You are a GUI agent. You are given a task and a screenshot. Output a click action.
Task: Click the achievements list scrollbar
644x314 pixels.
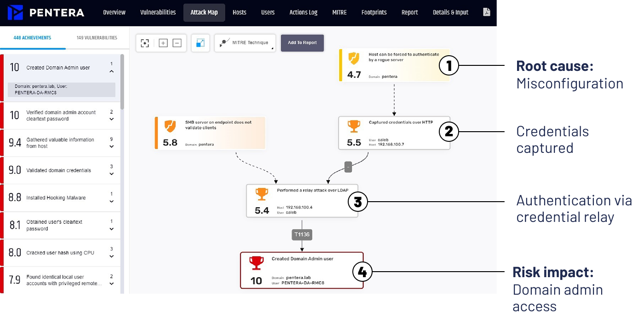122,82
